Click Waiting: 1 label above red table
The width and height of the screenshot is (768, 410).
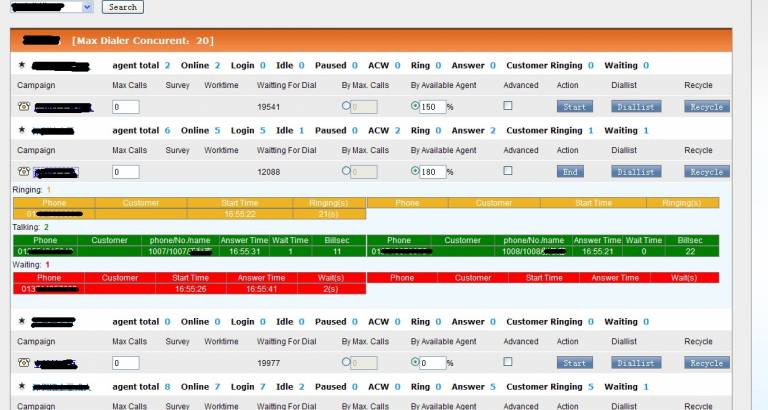click(x=31, y=265)
